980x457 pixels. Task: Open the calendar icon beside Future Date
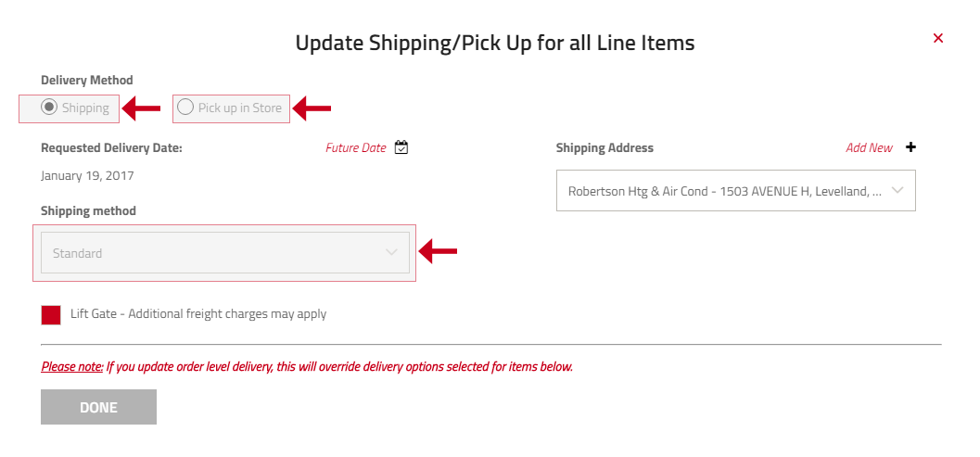point(401,147)
